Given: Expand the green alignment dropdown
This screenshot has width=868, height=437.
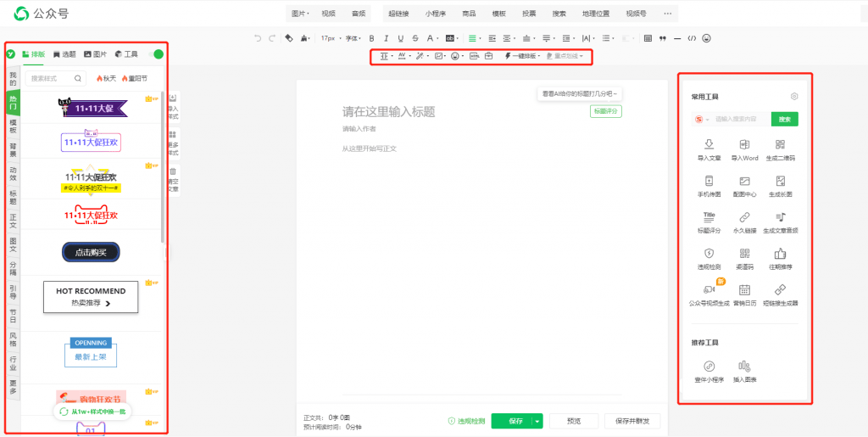Looking at the screenshot, I should pos(480,39).
